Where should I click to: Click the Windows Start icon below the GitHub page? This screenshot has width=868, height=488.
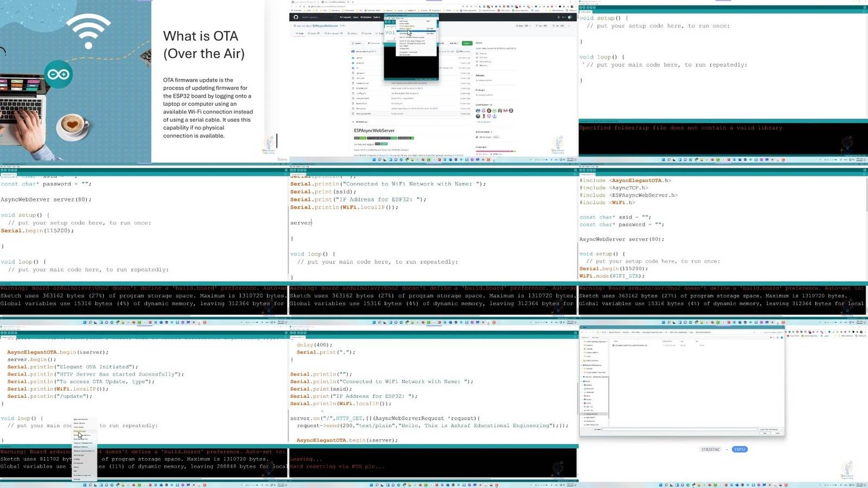click(375, 160)
